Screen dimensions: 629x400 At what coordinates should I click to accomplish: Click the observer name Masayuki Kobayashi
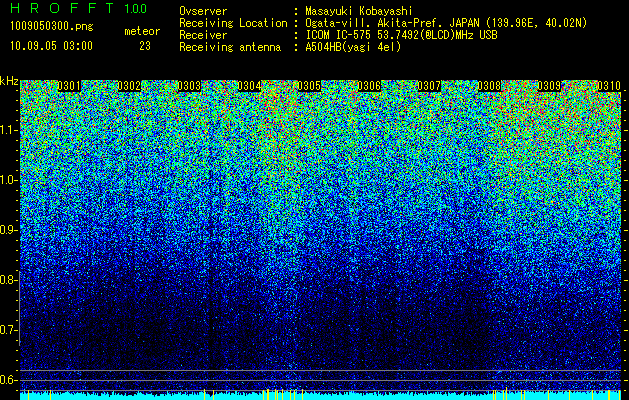(x=359, y=11)
